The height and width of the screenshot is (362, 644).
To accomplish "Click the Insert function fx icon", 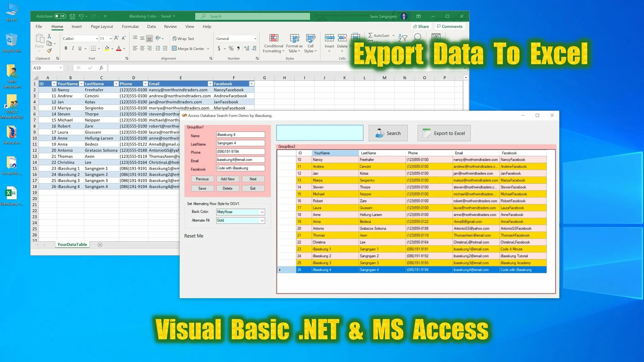I will point(101,68).
